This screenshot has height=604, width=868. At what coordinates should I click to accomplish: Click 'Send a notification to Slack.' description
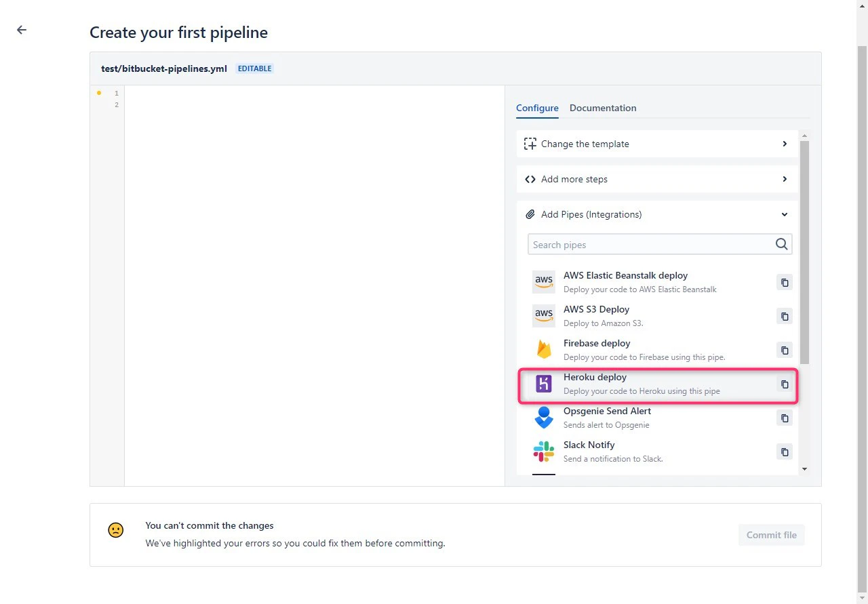613,459
